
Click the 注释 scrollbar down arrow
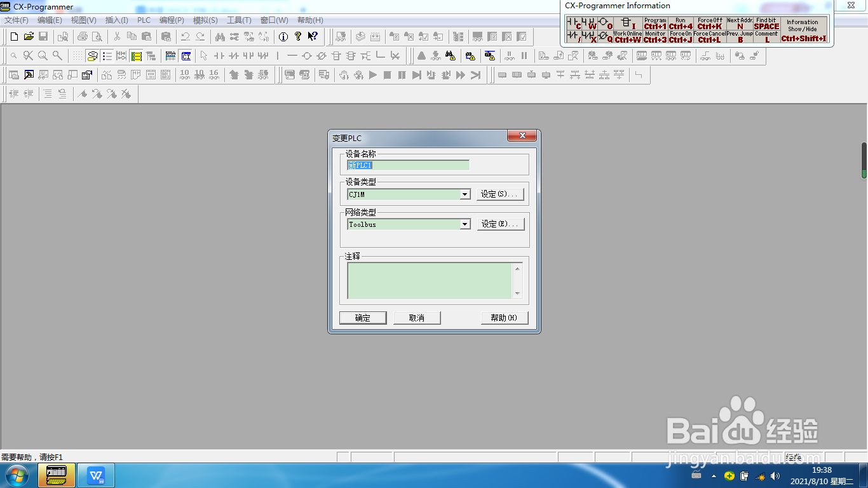coord(517,293)
